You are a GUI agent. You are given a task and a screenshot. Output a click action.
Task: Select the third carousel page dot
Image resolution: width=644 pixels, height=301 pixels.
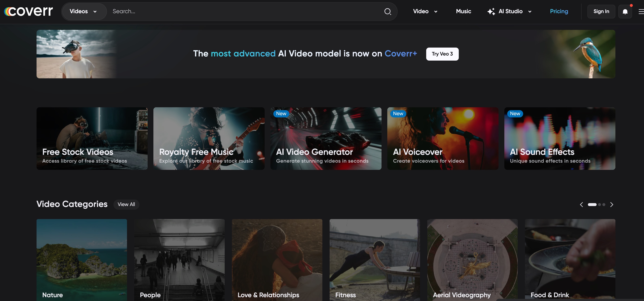[604, 205]
